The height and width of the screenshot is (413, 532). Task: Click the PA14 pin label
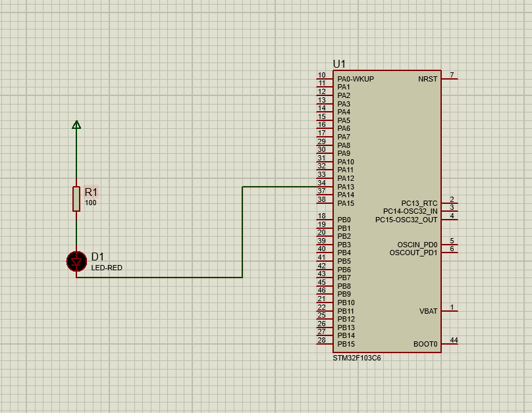pos(346,195)
